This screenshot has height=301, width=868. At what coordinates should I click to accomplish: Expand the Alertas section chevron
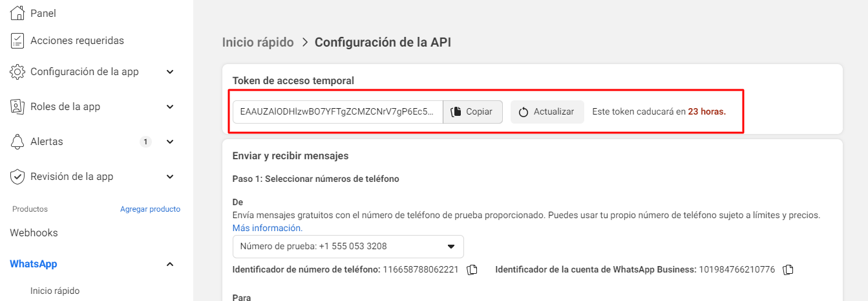(170, 142)
